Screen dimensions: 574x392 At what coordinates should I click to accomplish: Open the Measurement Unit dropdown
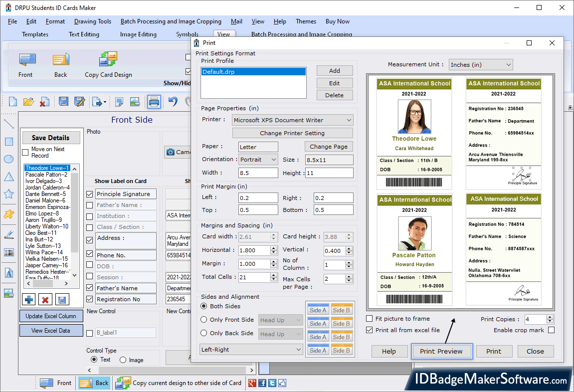[x=508, y=64]
